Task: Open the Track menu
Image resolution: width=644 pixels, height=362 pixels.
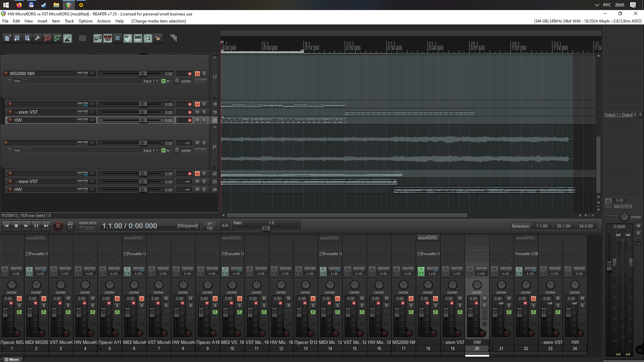Action: pos(69,21)
